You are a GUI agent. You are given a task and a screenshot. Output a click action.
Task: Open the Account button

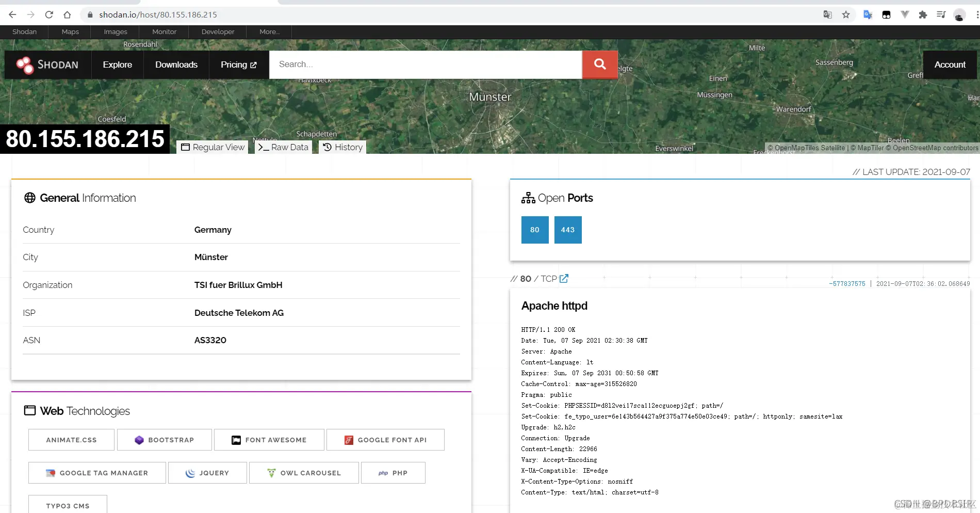[950, 65]
